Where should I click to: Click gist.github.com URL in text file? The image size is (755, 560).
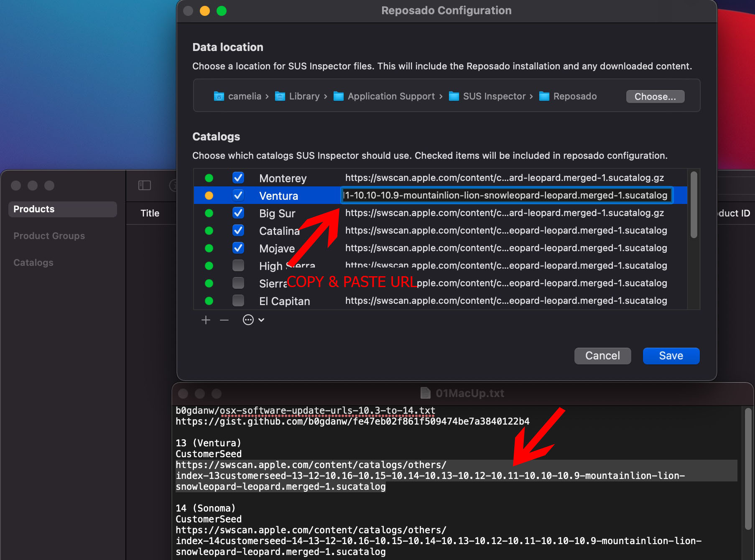tap(352, 422)
